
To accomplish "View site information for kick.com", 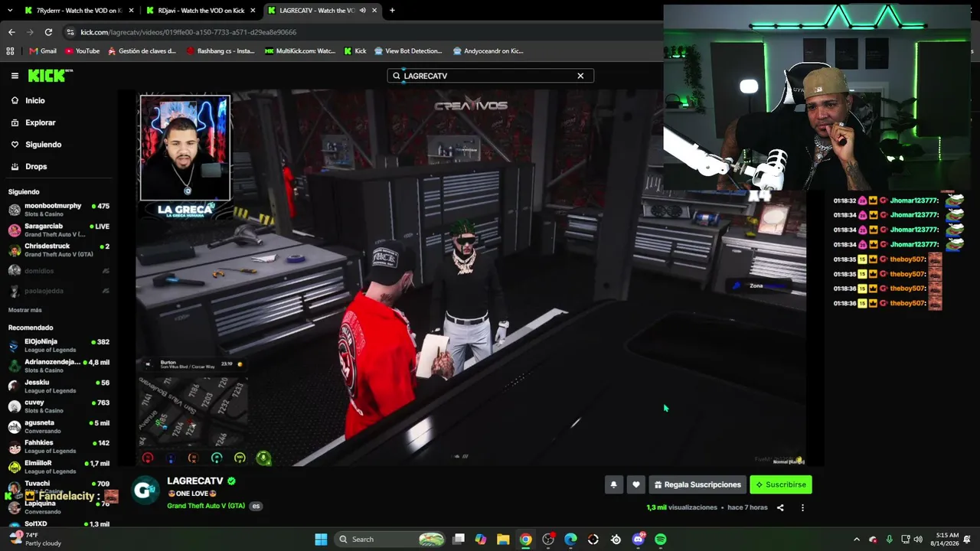I will click(70, 32).
